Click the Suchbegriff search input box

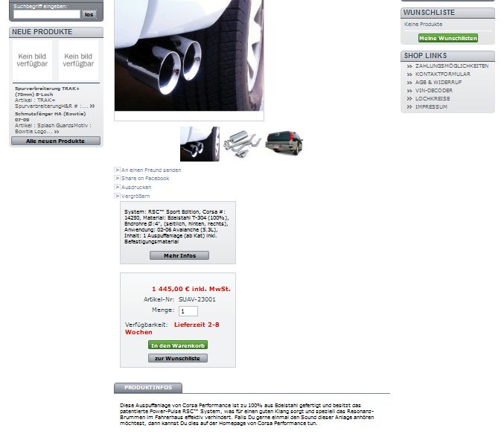[47, 14]
